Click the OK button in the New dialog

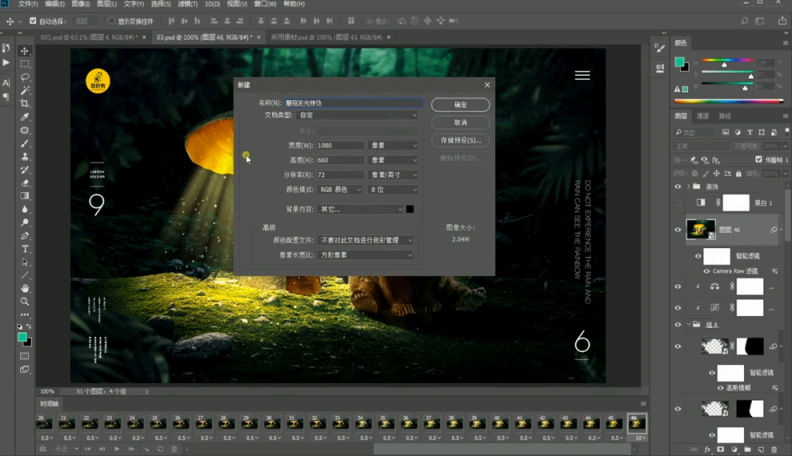tap(460, 104)
